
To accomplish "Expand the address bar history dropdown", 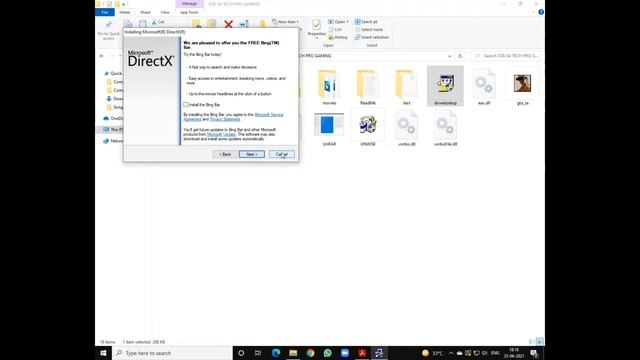I will point(449,56).
